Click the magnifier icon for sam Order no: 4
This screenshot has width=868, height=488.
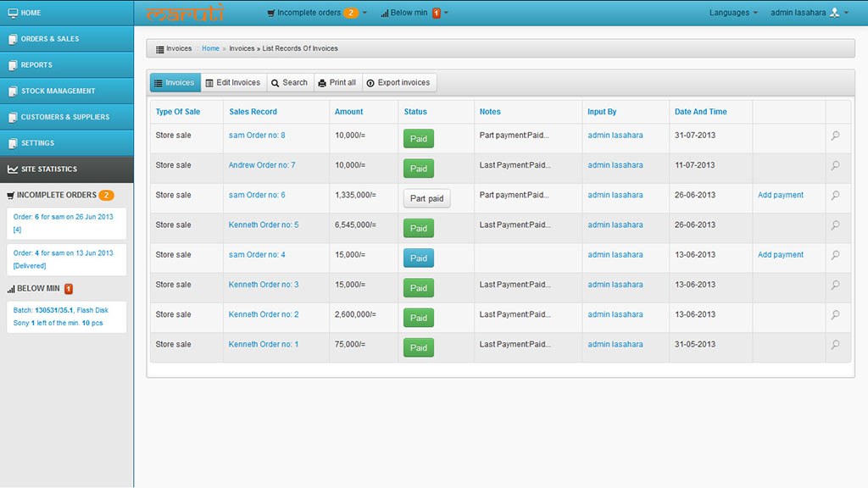835,255
